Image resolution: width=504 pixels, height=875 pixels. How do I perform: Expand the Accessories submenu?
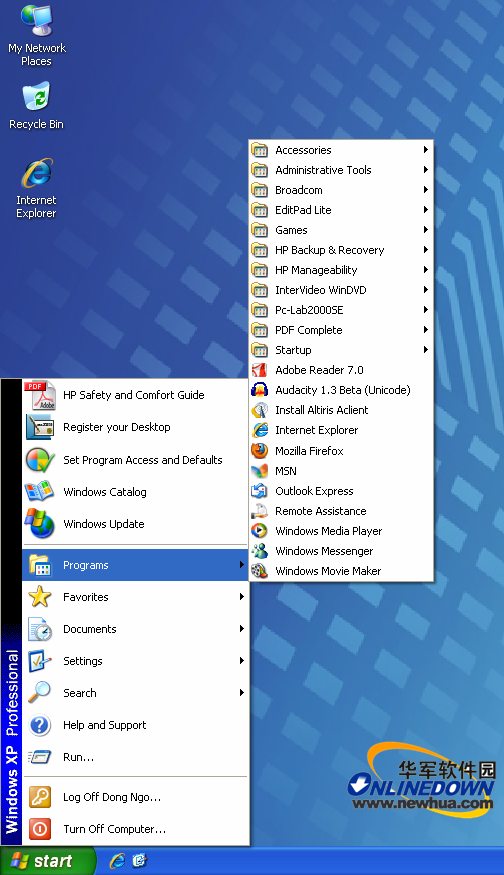pos(341,150)
